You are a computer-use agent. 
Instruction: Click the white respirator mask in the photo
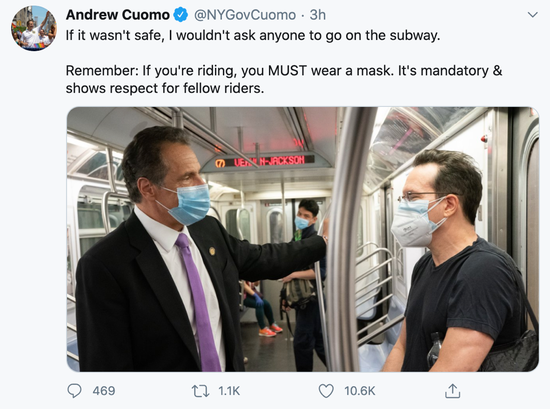(x=417, y=223)
